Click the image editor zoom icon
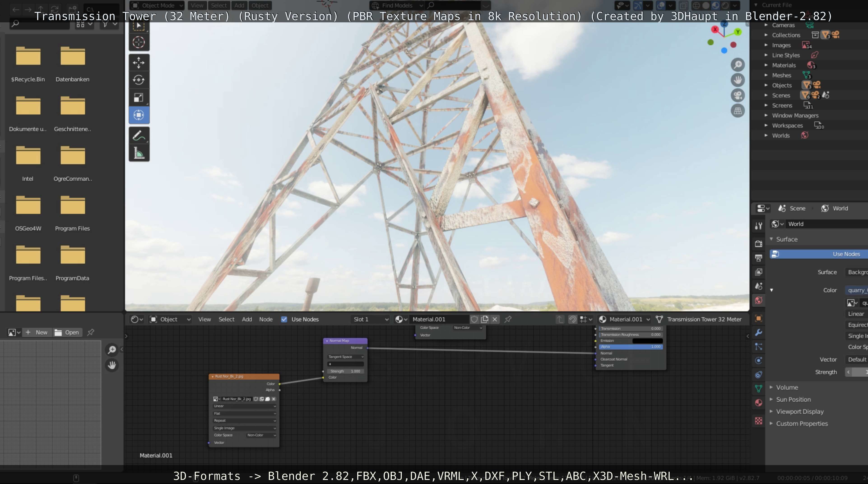Viewport: 868px width, 484px height. pyautogui.click(x=112, y=350)
